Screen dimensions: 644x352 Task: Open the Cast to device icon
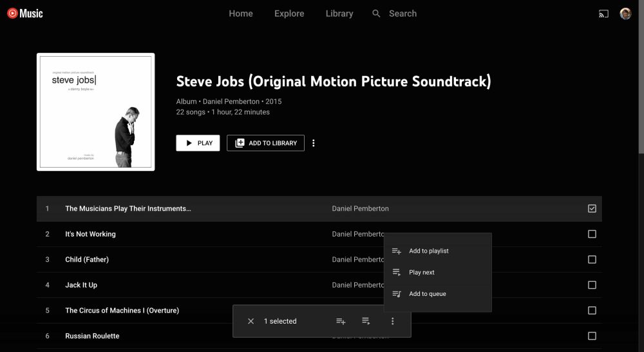tap(603, 14)
